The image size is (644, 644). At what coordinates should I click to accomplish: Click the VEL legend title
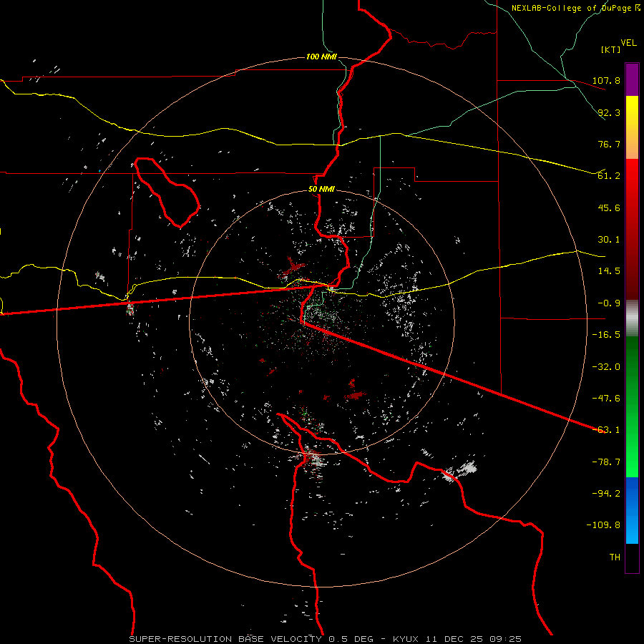coord(628,43)
